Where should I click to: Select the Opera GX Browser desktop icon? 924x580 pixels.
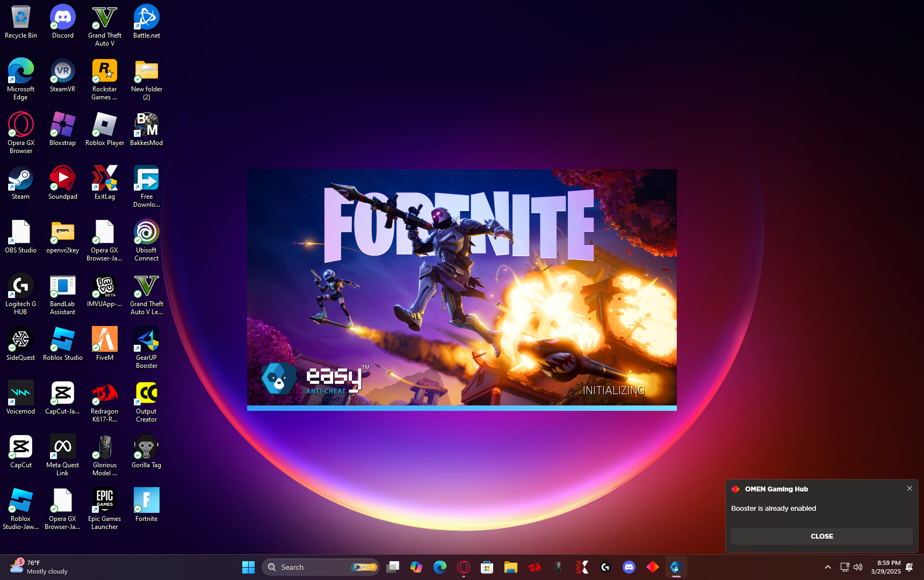pyautogui.click(x=21, y=133)
